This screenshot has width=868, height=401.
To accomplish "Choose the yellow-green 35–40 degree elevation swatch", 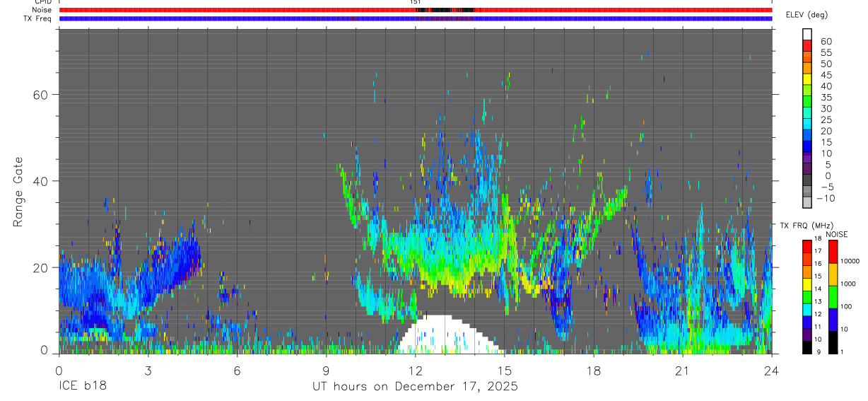I will pos(807,91).
